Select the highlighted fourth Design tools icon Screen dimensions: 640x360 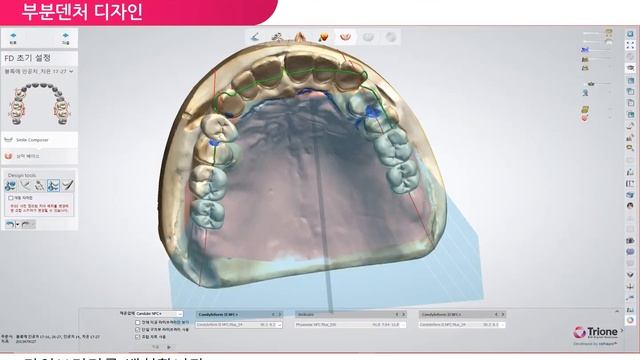[x=53, y=186]
